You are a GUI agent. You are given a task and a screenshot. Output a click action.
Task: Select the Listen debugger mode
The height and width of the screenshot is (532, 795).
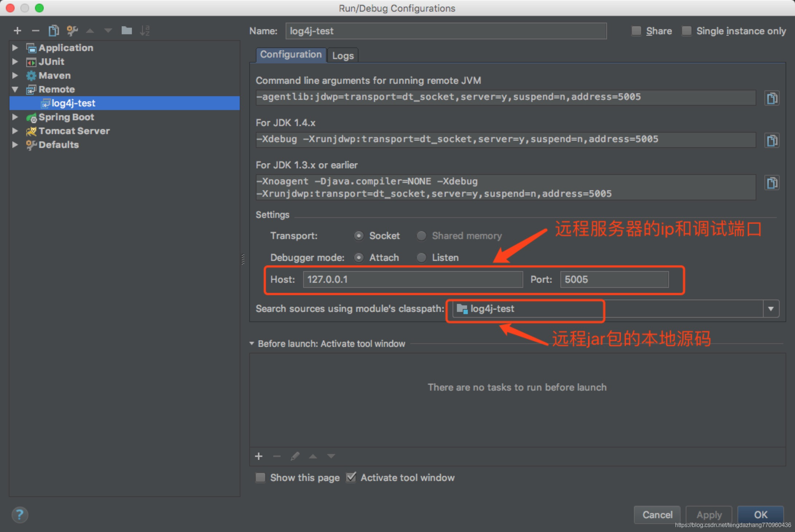422,258
